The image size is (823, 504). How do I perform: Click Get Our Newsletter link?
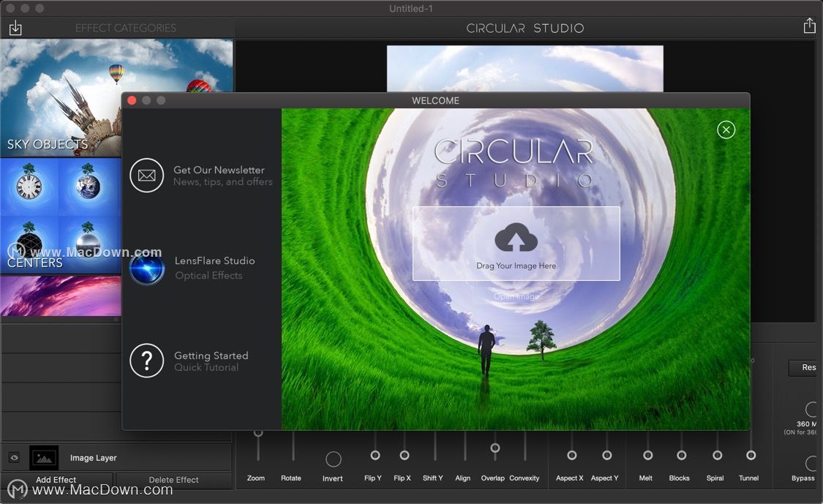[222, 176]
